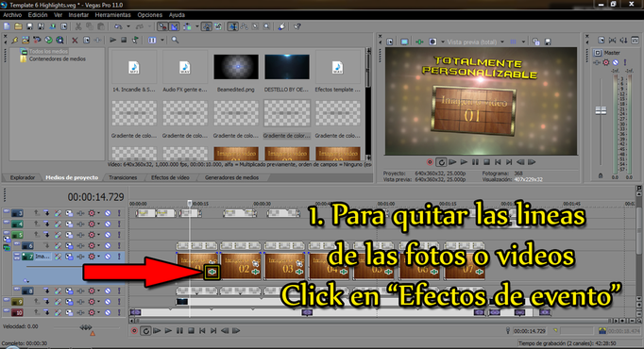This screenshot has height=349, width=644.
Task: Save preview snapshot to file
Action: (x=548, y=42)
